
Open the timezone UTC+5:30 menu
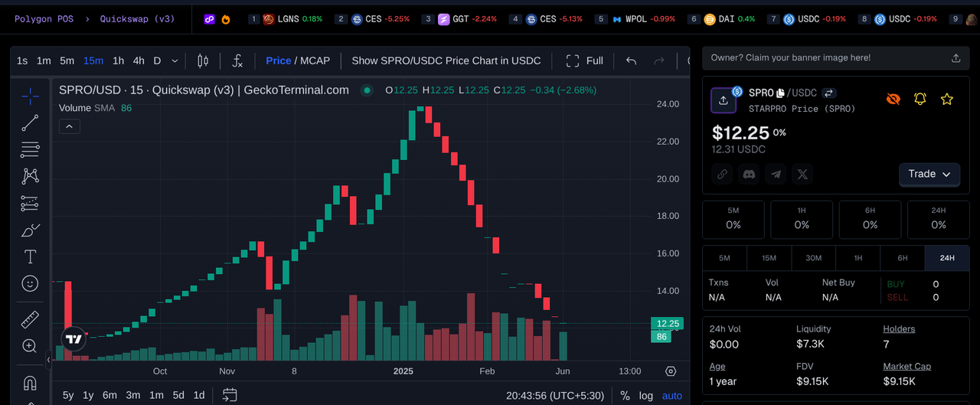tap(555, 395)
